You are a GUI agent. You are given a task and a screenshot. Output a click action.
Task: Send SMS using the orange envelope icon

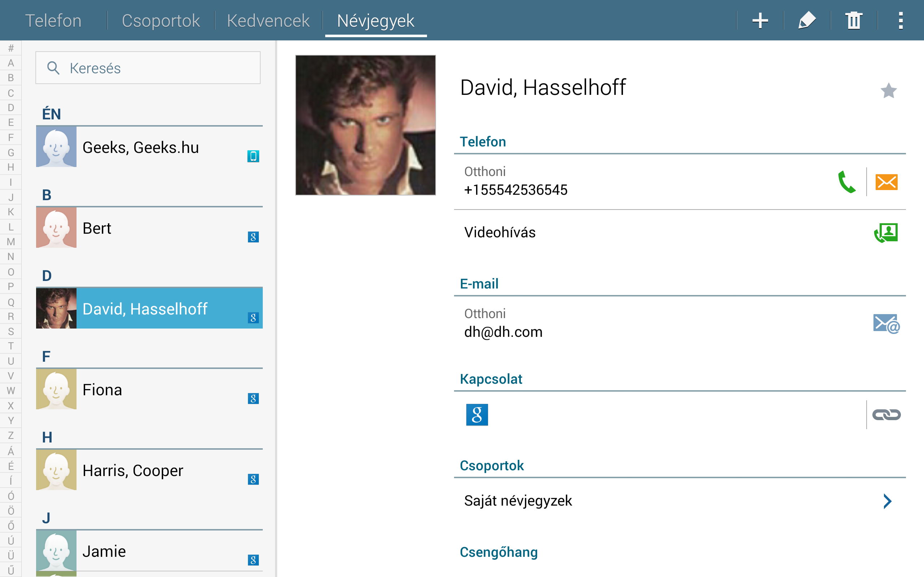(886, 182)
